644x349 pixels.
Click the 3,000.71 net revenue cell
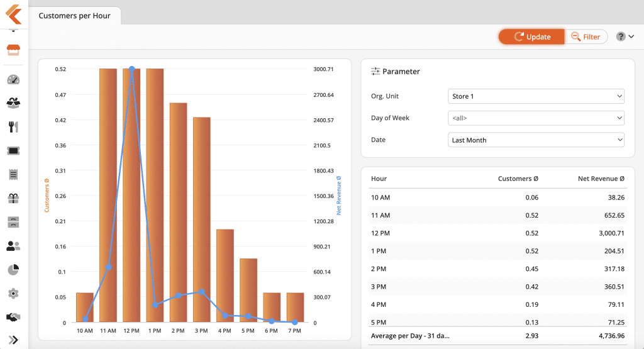[x=611, y=233]
